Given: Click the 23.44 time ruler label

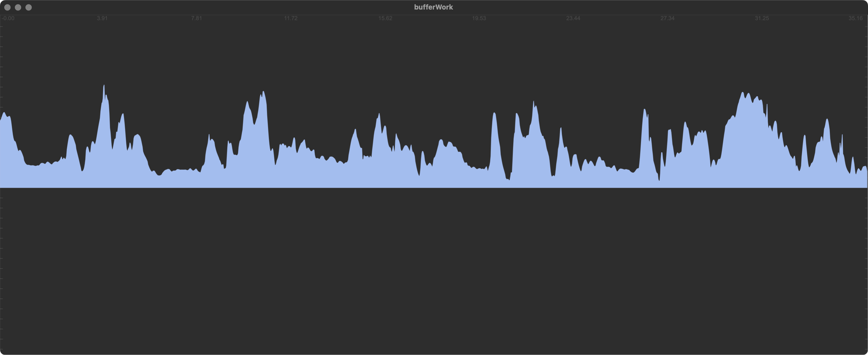Looking at the screenshot, I should click(x=573, y=18).
